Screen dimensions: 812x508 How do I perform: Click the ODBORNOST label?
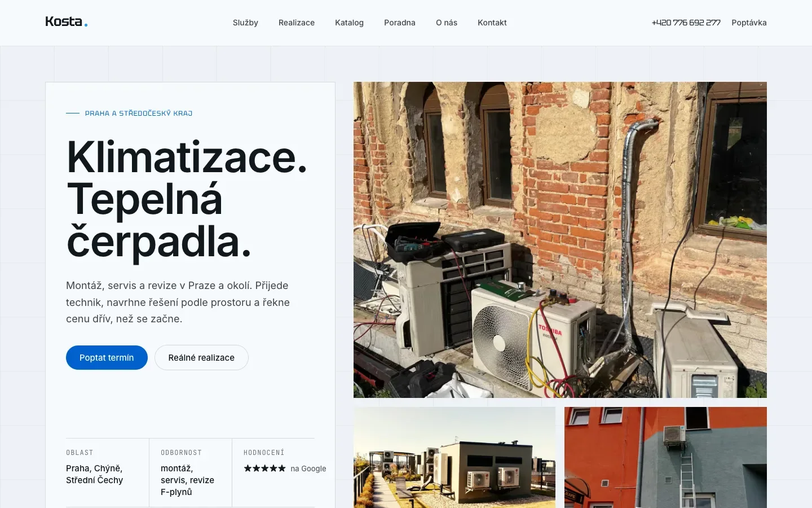181,453
